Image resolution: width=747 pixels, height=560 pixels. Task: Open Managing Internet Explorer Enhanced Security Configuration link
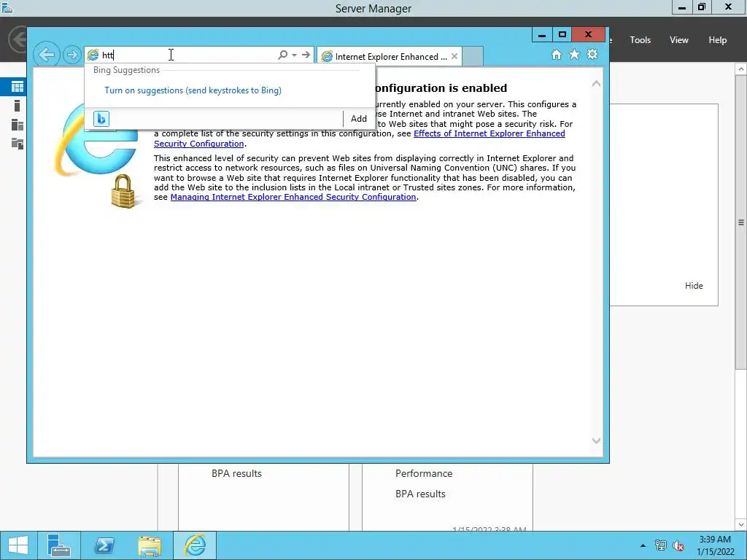[x=293, y=197]
